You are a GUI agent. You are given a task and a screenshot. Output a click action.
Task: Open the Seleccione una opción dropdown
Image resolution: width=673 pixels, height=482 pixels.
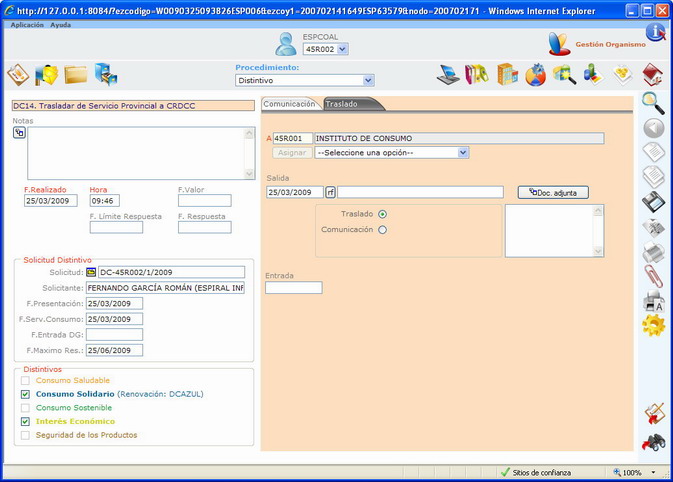pyautogui.click(x=392, y=153)
